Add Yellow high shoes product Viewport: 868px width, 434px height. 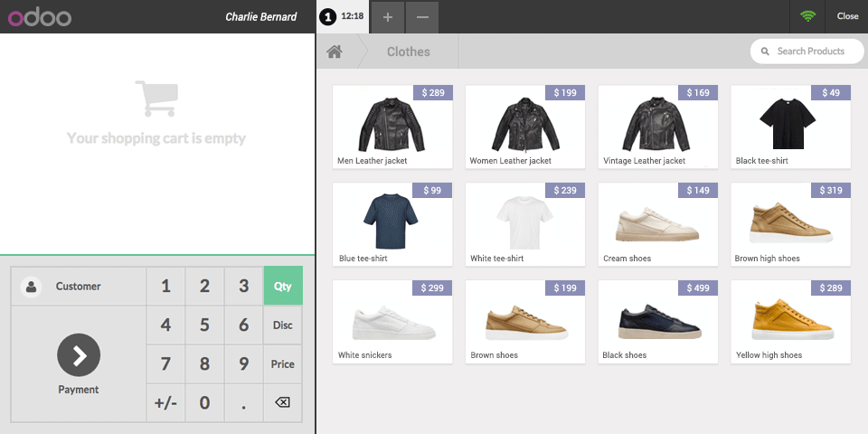point(790,322)
